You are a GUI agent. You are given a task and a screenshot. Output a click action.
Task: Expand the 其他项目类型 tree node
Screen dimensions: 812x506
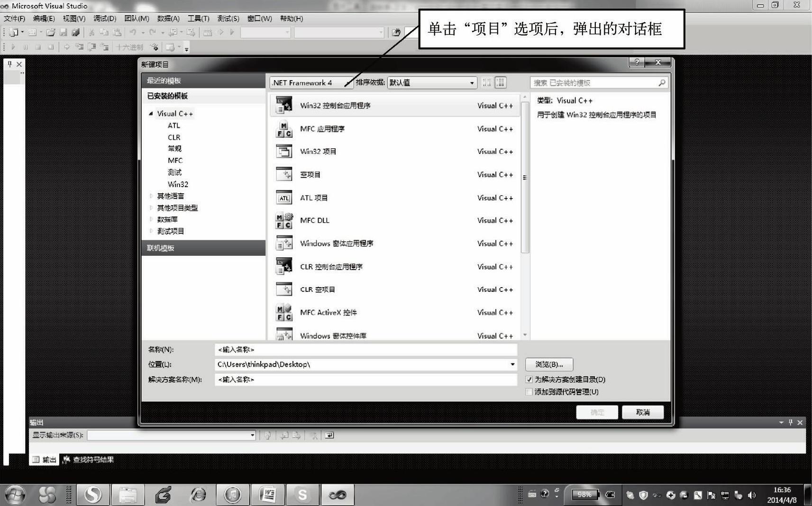click(x=151, y=208)
